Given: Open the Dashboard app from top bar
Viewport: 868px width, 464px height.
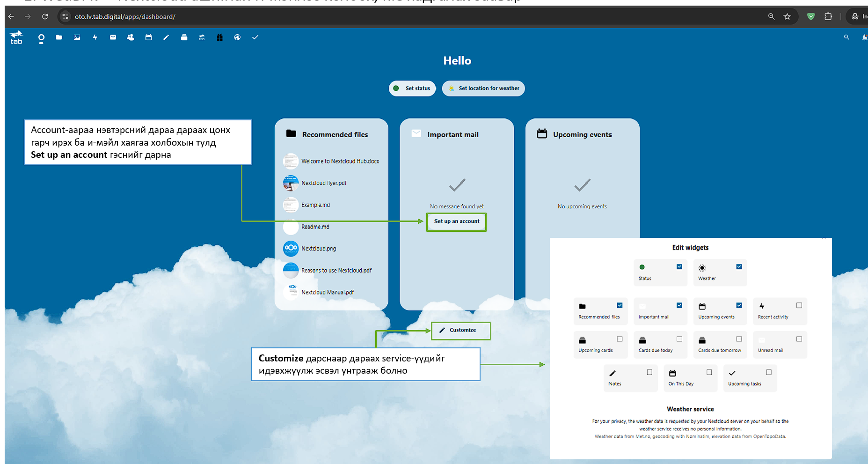Looking at the screenshot, I should tap(41, 37).
